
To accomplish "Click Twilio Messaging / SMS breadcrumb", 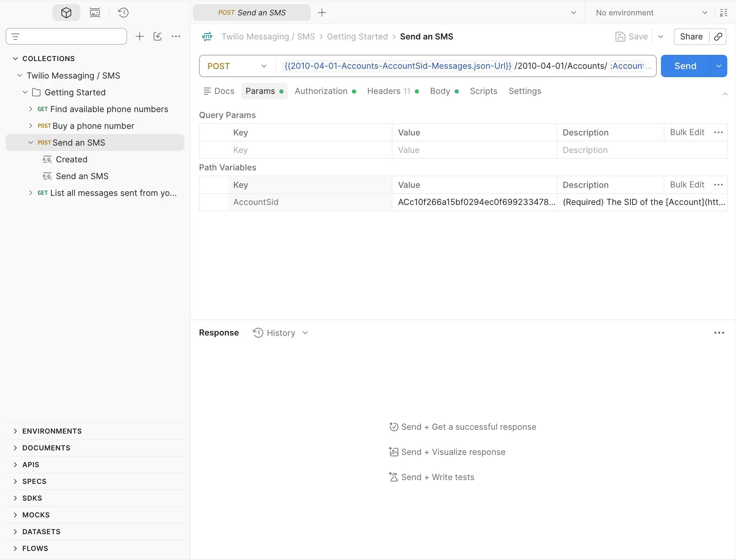I will pos(268,37).
